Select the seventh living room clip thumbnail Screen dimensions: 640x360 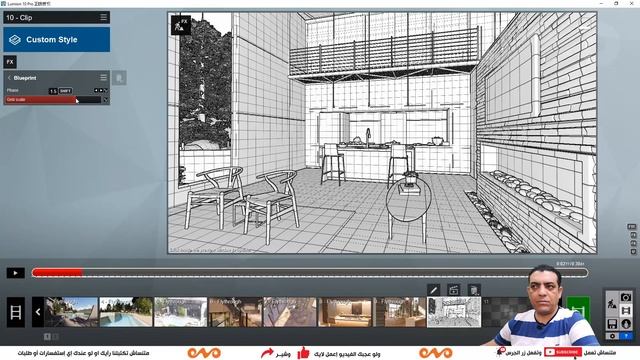400,312
